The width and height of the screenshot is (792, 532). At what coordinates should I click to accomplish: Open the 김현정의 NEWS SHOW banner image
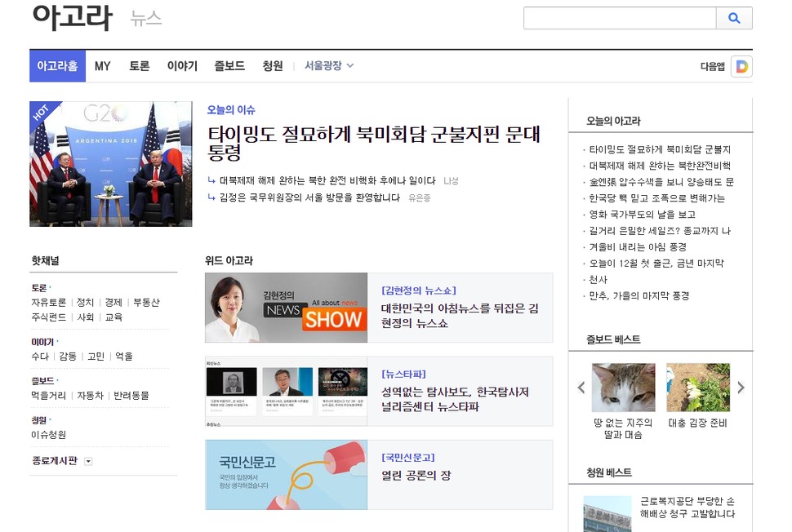point(287,308)
